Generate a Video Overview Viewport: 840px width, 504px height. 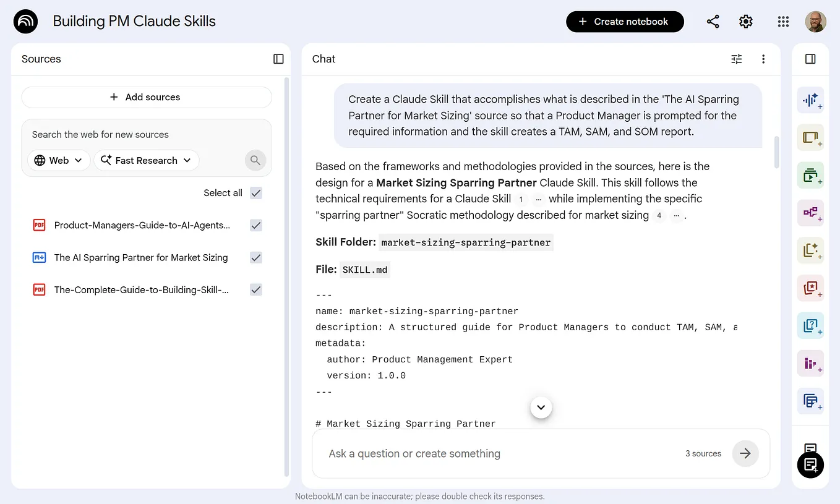810,175
